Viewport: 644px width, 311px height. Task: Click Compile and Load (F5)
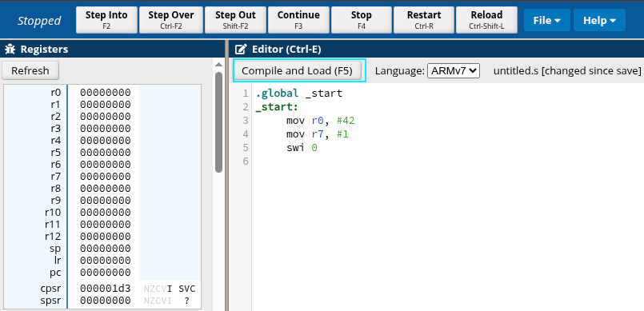297,70
